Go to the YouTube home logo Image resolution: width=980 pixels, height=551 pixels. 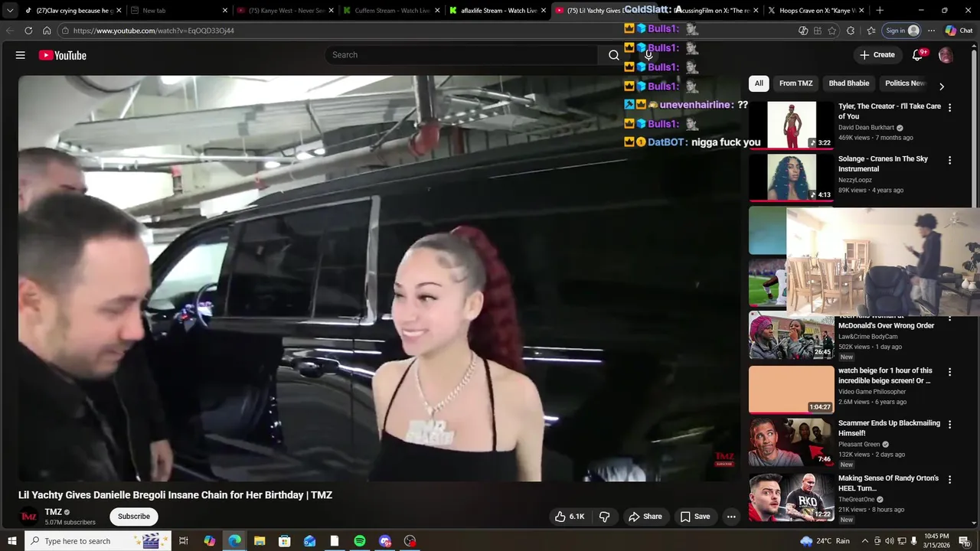62,55
